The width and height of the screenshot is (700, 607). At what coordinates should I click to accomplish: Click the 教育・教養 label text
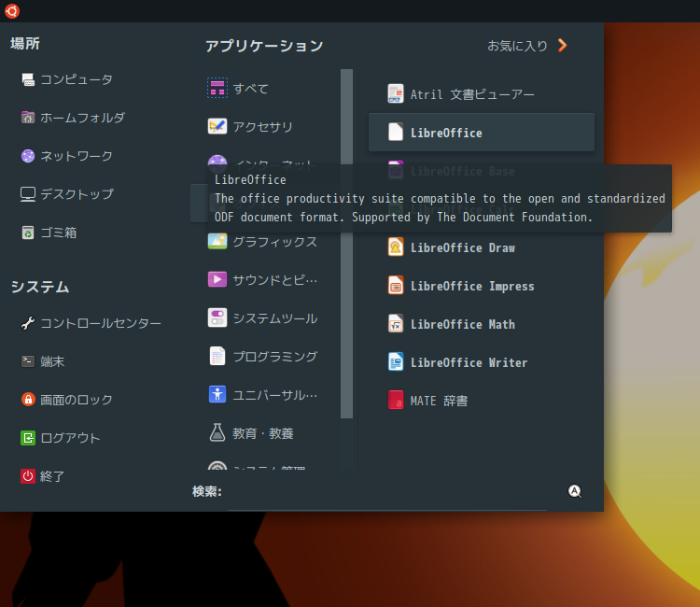(263, 433)
